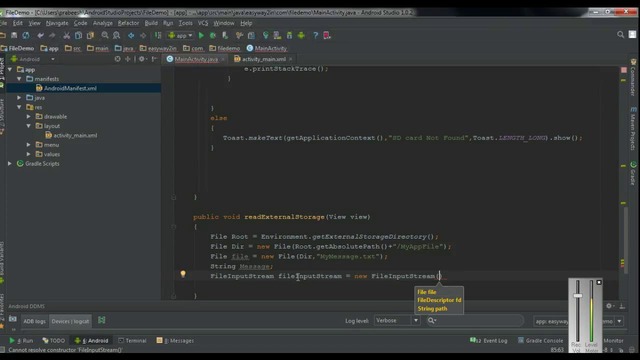Click the search everywhere magnifier icon
Image resolution: width=640 pixels, height=360 pixels.
pos(620,35)
